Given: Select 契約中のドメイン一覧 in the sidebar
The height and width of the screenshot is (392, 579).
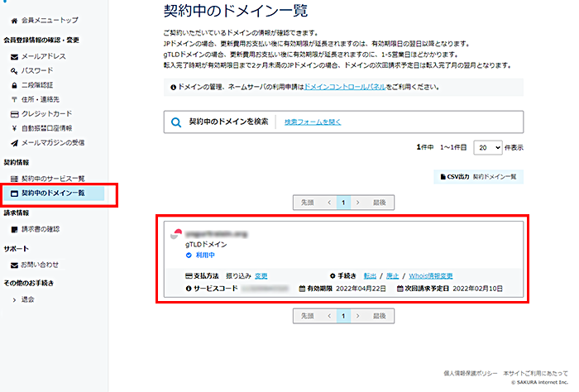Looking at the screenshot, I should click(53, 194).
